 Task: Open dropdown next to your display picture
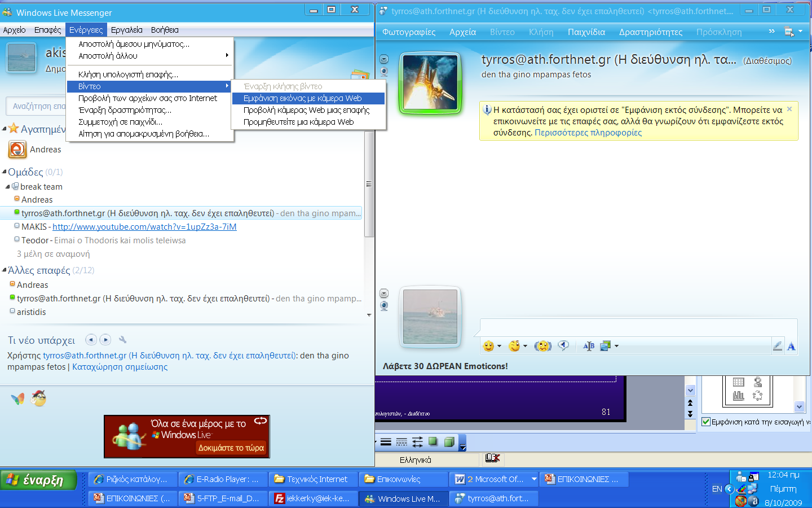click(x=384, y=294)
